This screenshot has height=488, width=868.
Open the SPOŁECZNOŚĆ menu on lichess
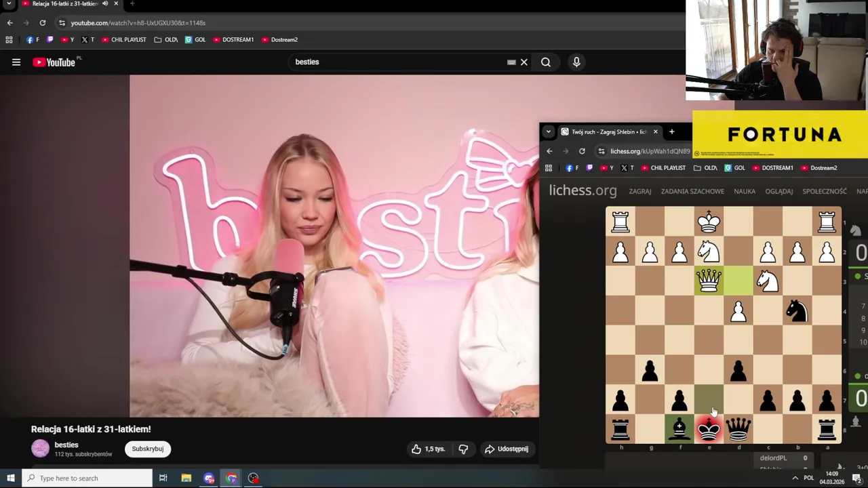coord(825,191)
